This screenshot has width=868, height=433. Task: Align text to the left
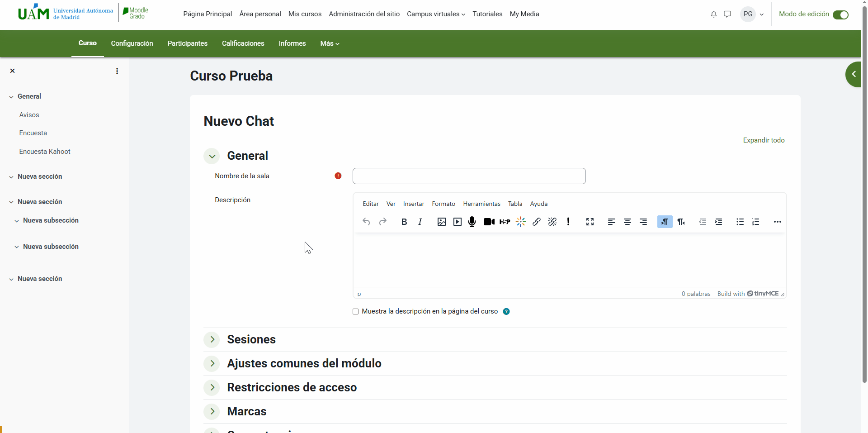(612, 222)
